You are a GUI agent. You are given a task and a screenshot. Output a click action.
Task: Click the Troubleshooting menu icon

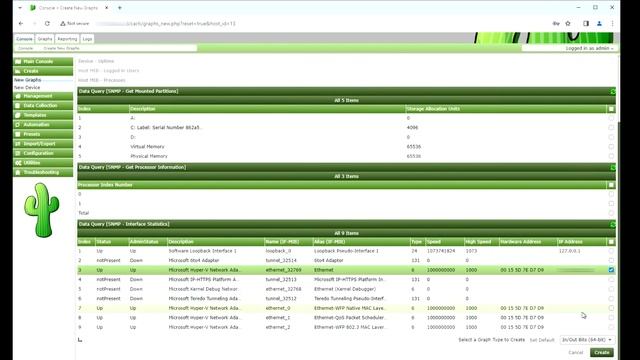[18, 172]
